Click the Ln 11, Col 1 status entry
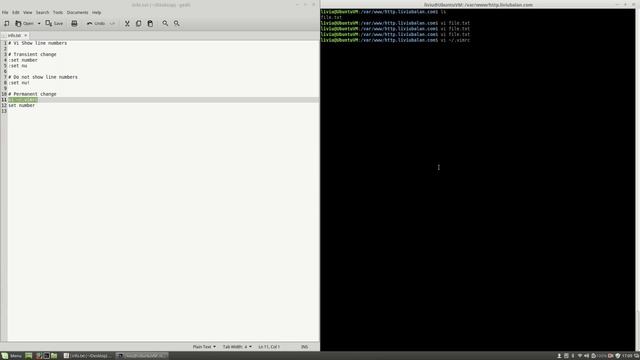Image resolution: width=640 pixels, height=360 pixels. point(269,347)
